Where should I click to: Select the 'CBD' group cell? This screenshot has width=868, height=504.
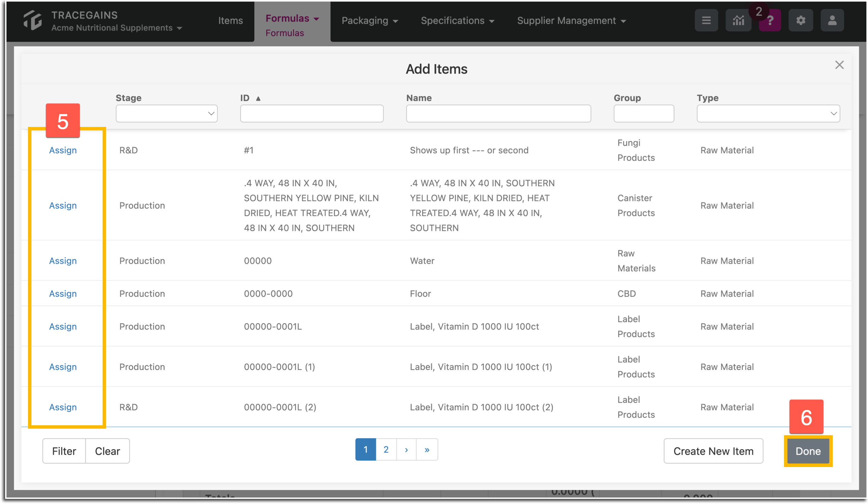(626, 294)
